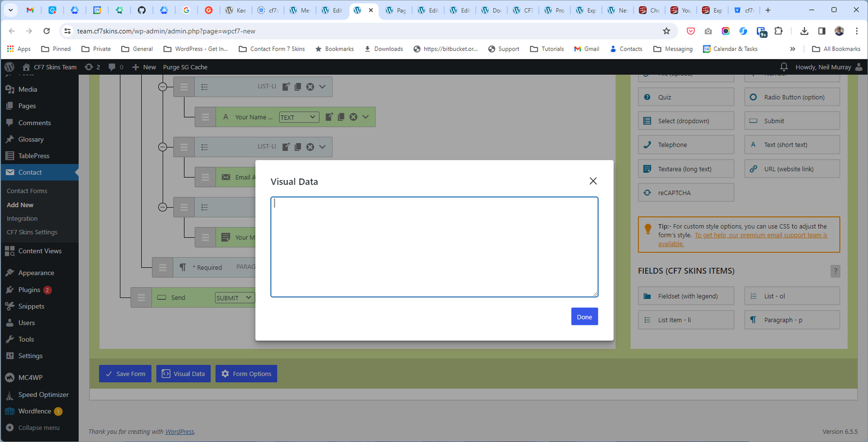Open the notifications bell in admin bar

click(783, 67)
